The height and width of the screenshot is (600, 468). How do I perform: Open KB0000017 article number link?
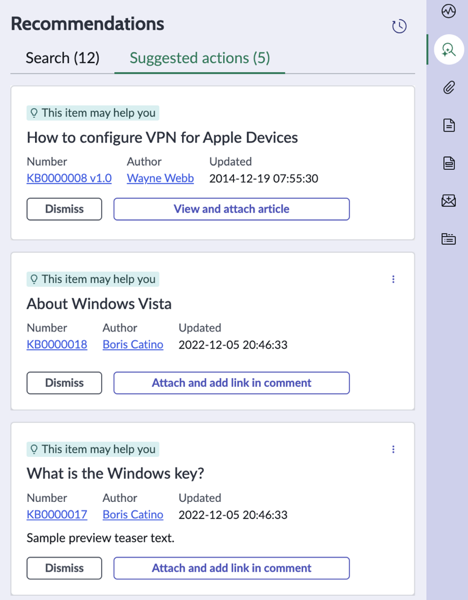click(x=57, y=515)
